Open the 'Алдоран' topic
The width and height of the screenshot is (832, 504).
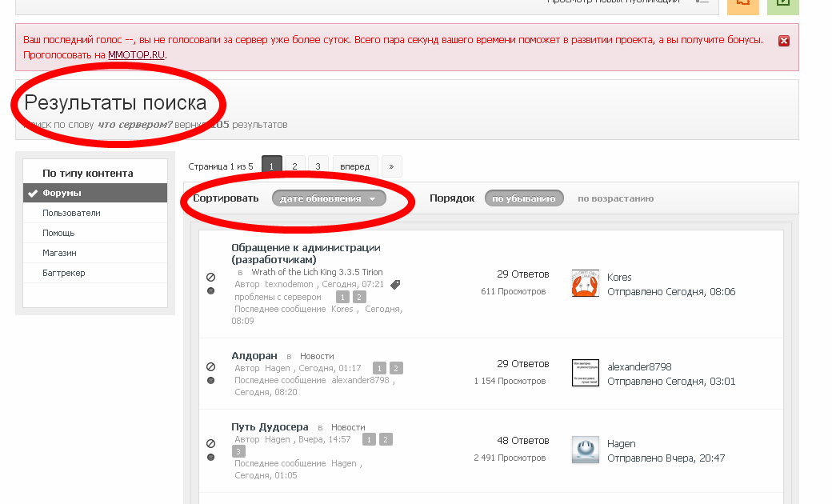(x=254, y=355)
